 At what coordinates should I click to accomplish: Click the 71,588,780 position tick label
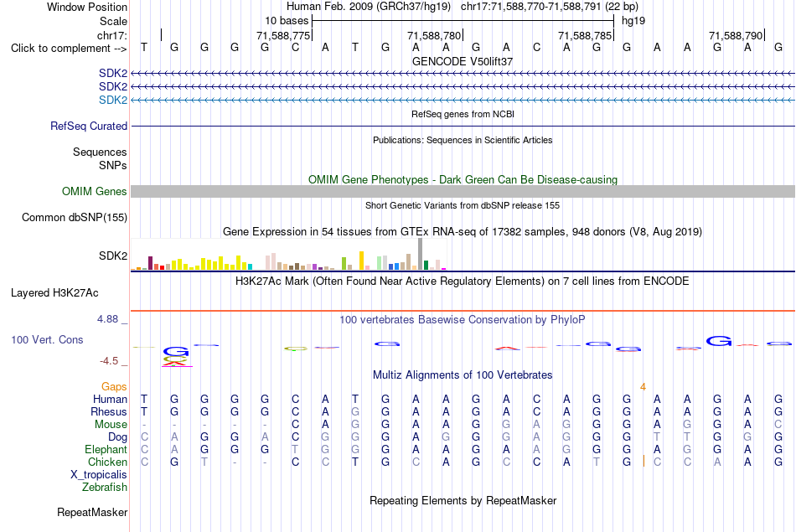click(x=434, y=35)
